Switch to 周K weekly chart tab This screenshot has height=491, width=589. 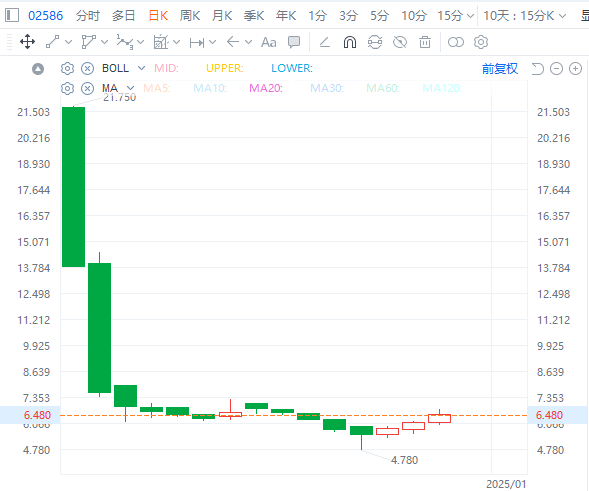point(190,15)
